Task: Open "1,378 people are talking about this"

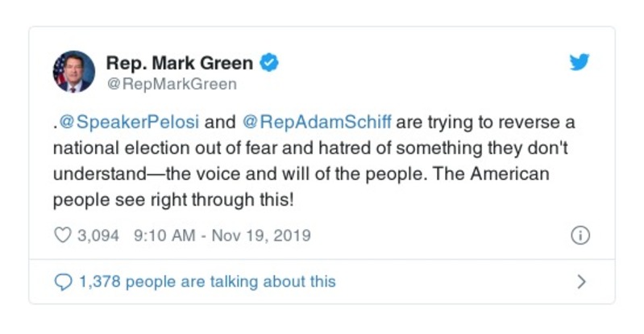Action: tap(206, 282)
